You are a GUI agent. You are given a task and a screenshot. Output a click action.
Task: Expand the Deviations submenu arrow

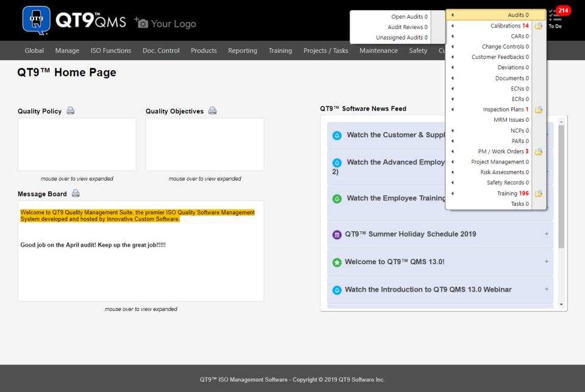tap(453, 68)
